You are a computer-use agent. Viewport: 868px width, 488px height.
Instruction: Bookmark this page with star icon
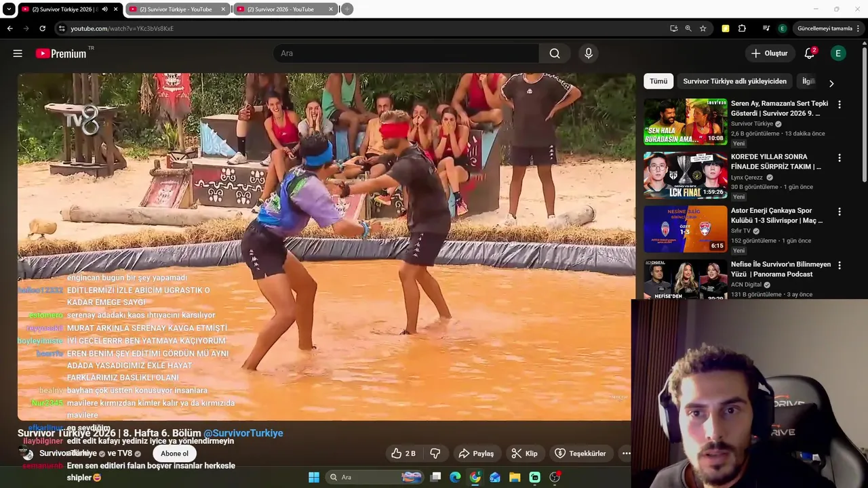(703, 28)
